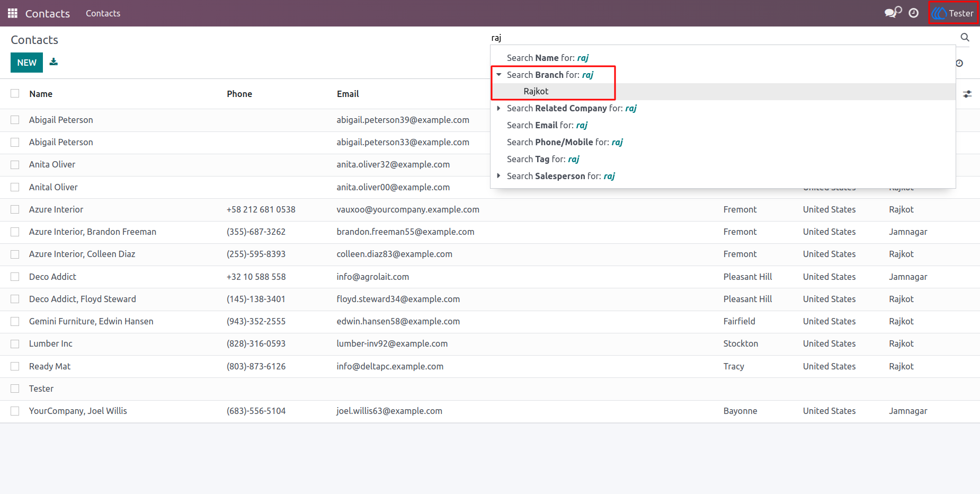
Task: Toggle the select-all checkbox in the header
Action: click(x=15, y=93)
